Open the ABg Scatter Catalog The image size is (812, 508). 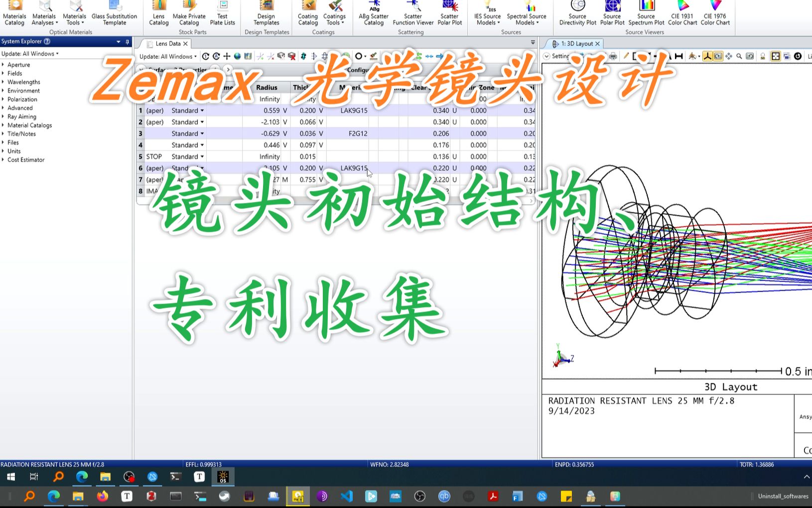[374, 13]
